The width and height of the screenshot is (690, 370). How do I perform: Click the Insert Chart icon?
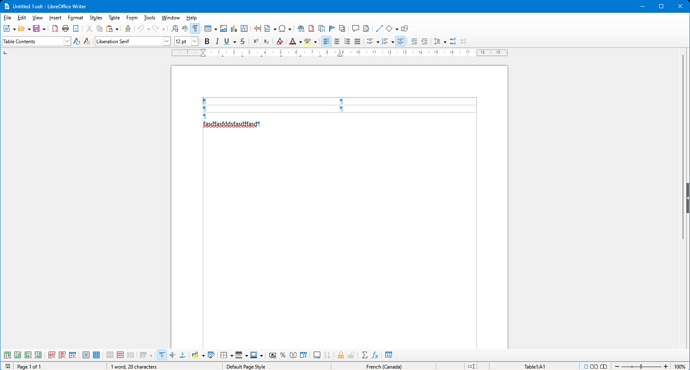pos(234,29)
